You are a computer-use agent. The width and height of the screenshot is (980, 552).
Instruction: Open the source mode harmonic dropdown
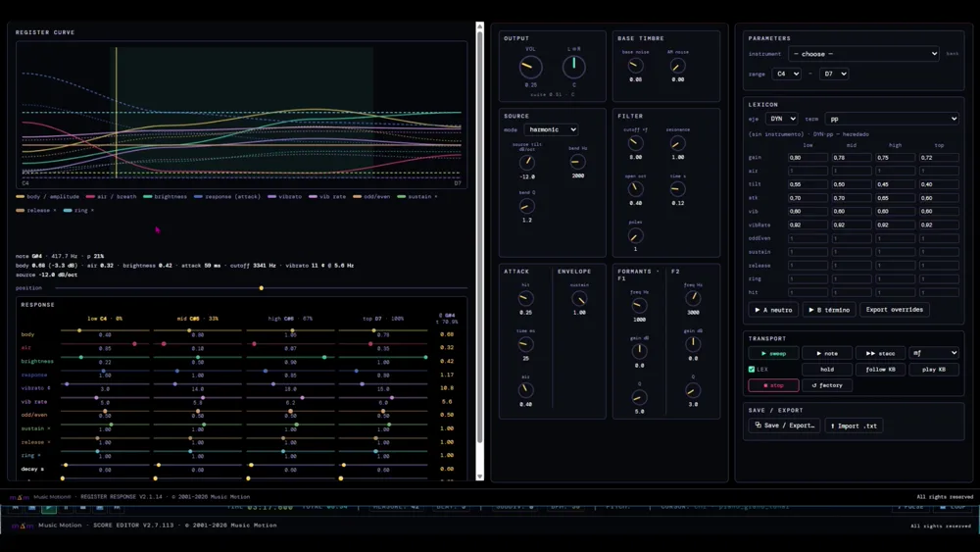551,129
